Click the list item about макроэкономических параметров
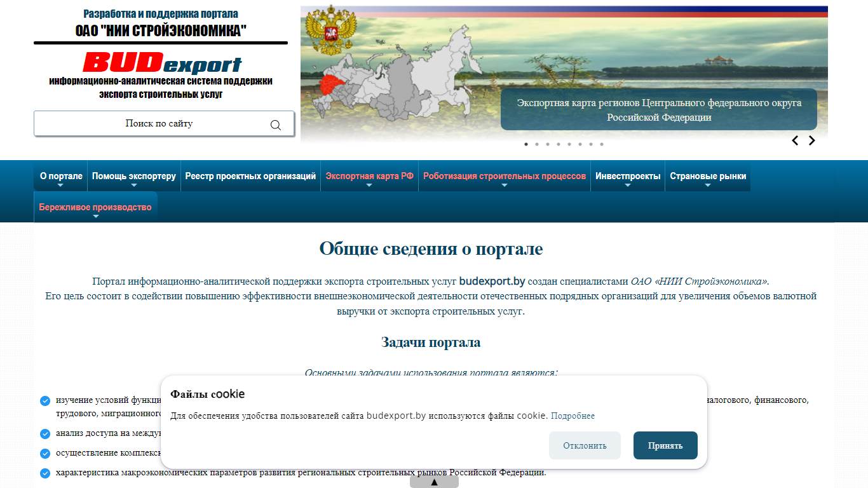Screen dimensions: 868x488 301,473
